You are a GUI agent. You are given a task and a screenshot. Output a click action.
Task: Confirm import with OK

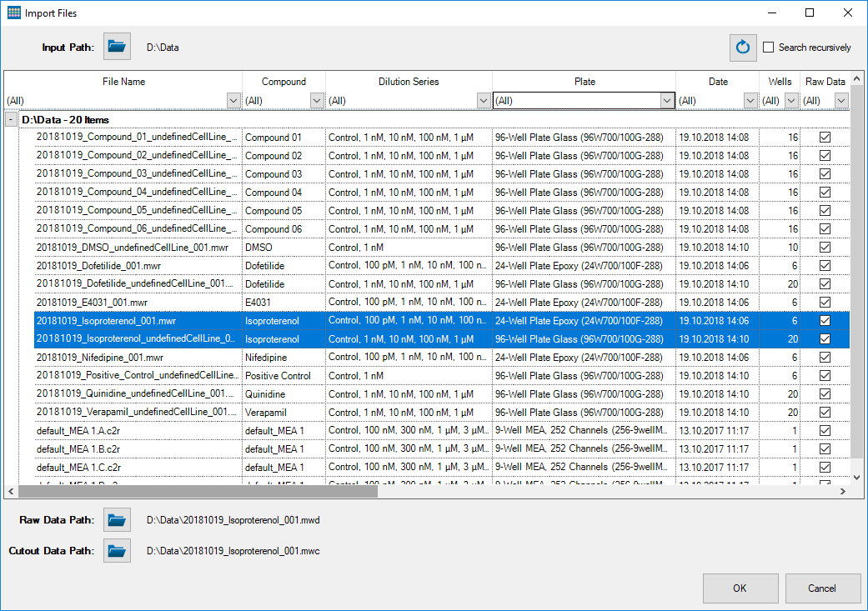(x=740, y=588)
